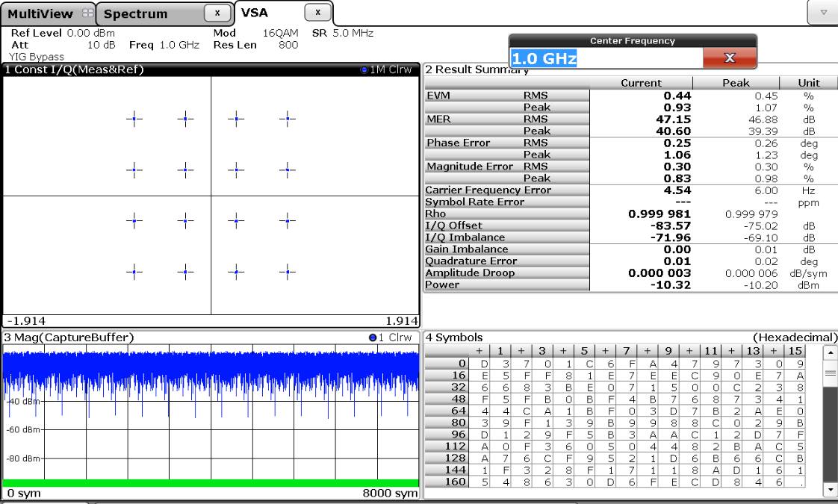
Task: Click the Symbols column header 15
Action: click(795, 351)
